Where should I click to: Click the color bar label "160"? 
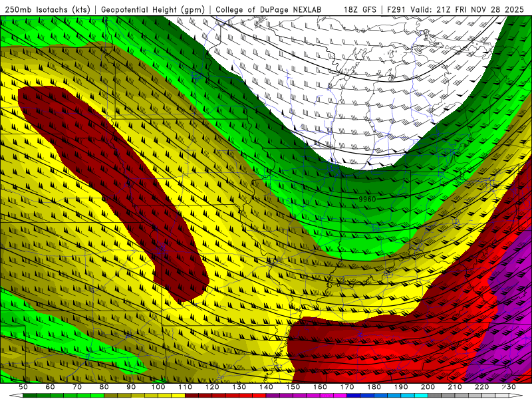(x=320, y=387)
